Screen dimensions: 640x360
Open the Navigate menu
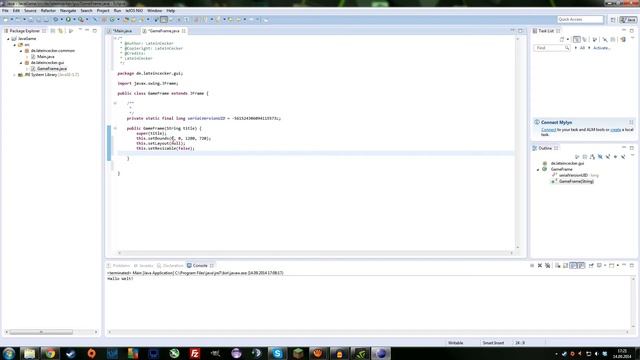(68, 11)
